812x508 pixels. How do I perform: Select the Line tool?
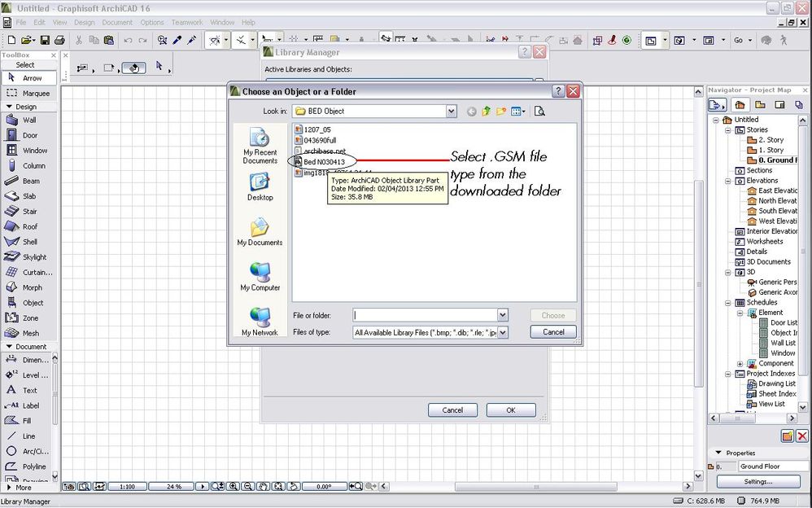[26, 436]
